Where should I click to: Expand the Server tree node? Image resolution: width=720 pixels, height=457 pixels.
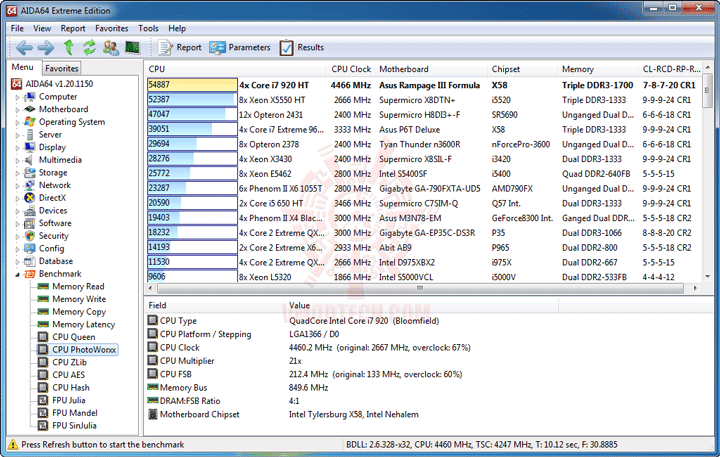coord(17,135)
